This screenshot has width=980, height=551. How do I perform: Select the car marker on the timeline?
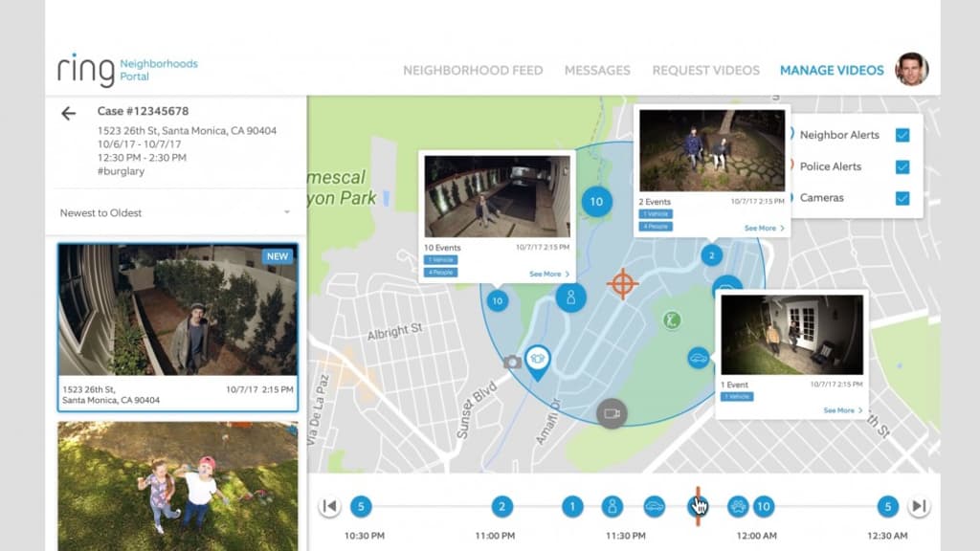click(655, 506)
